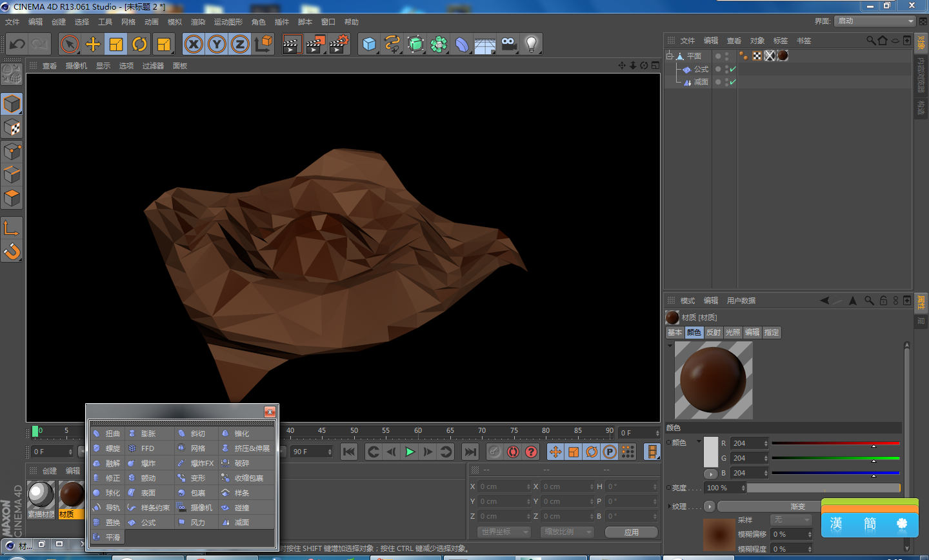The width and height of the screenshot is (929, 560).
Task: Open the 界面 layout dropdown showing 启动
Action: point(875,21)
